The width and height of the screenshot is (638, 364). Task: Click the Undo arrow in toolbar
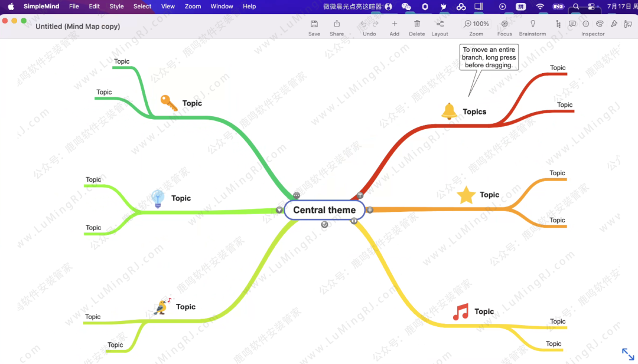click(363, 24)
